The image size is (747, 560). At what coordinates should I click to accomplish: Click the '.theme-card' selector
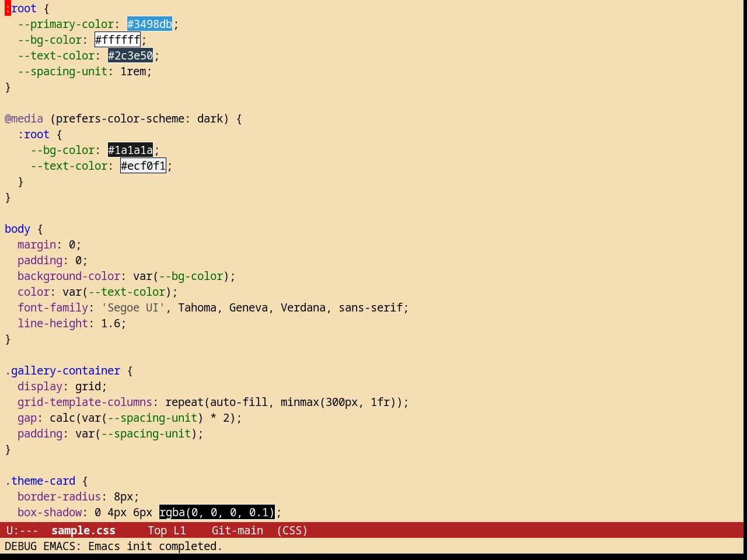click(40, 481)
